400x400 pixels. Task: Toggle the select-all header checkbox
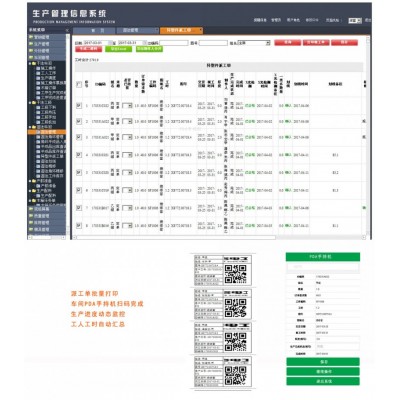tap(79, 84)
